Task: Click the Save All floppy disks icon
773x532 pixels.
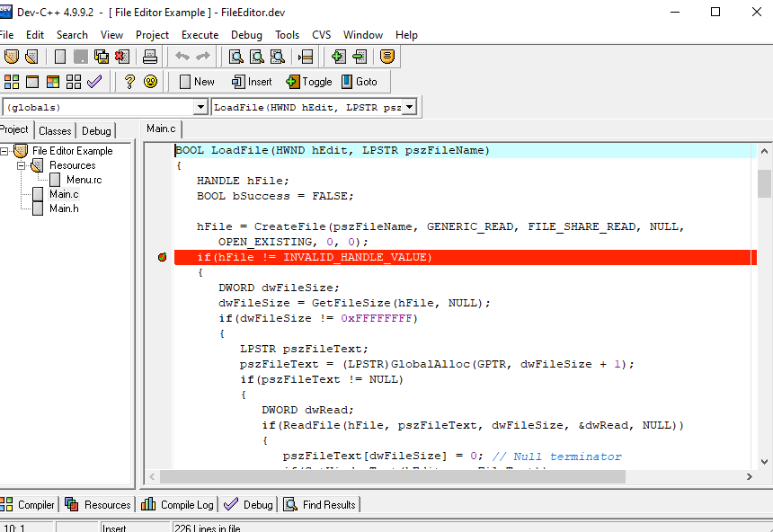Action: [102, 57]
